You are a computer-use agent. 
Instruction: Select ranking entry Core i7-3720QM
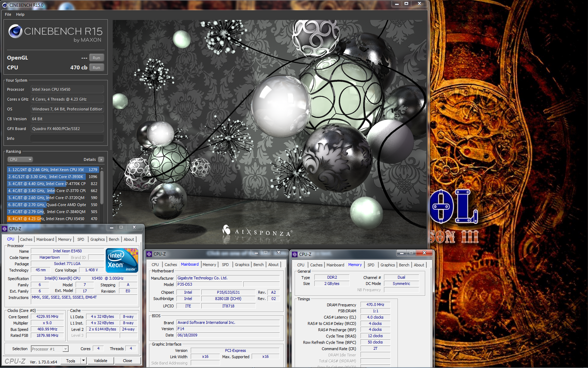click(53, 198)
